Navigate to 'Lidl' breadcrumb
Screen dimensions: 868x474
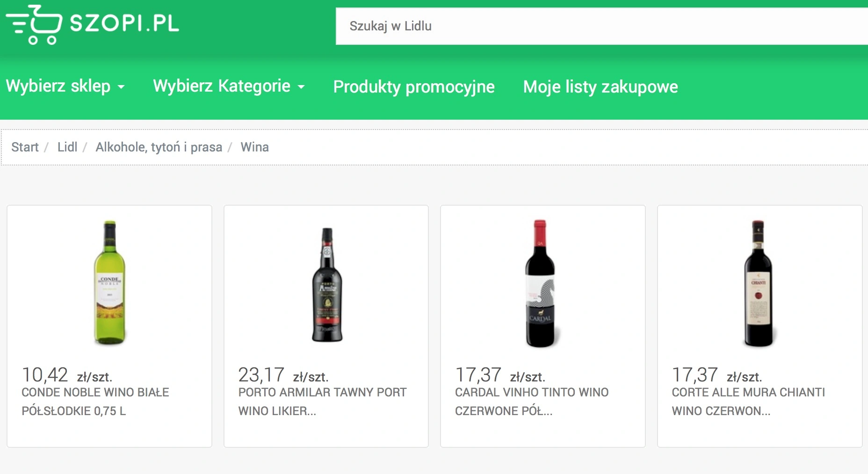pos(67,147)
